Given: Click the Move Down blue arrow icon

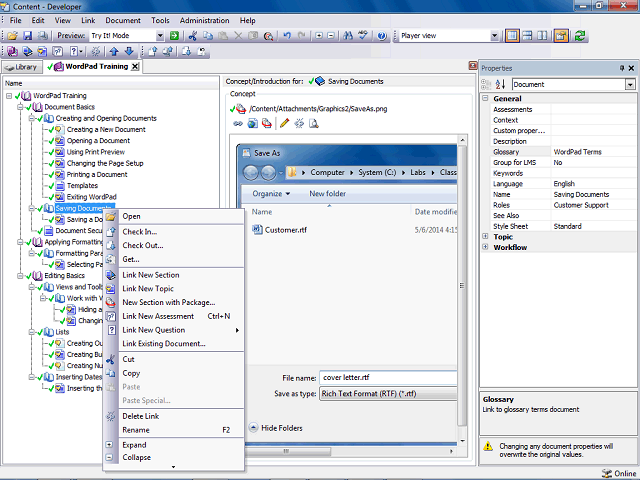Looking at the screenshot, I should (129, 51).
